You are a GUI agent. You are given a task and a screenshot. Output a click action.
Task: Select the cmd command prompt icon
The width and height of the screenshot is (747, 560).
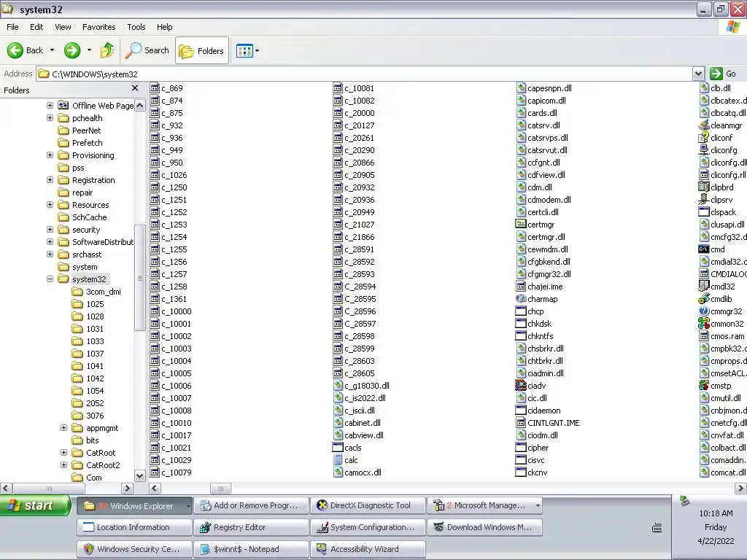click(704, 249)
